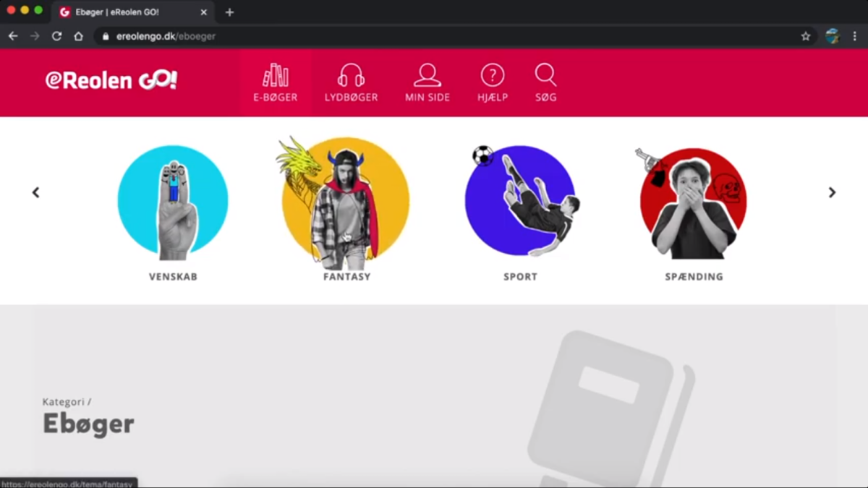The width and height of the screenshot is (868, 488).
Task: Show previous themes with left carousel arrow
Action: pyautogui.click(x=35, y=192)
